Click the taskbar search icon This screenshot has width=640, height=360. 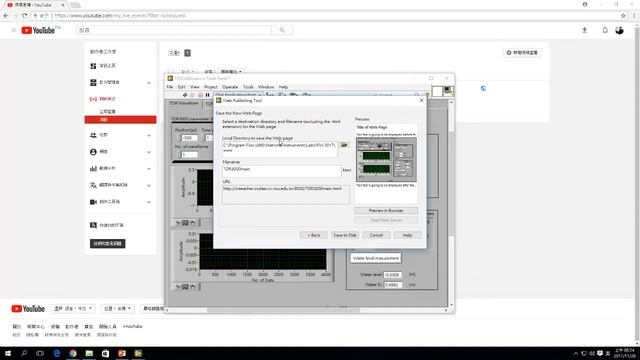coord(24,353)
